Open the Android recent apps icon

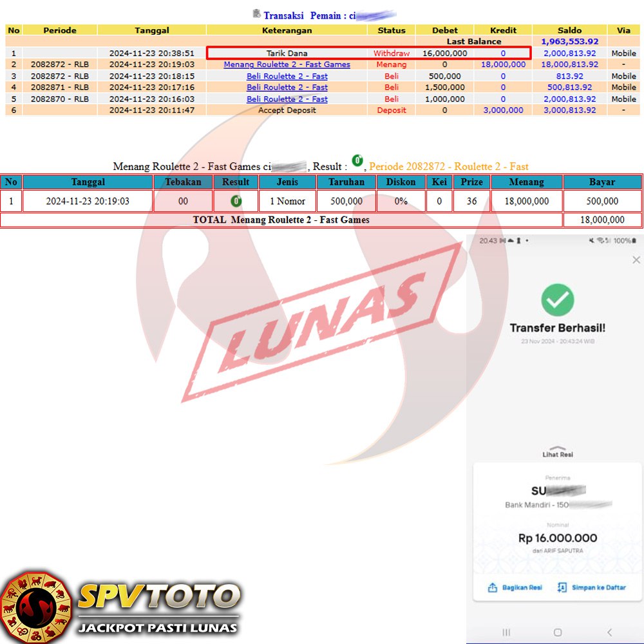click(x=506, y=632)
